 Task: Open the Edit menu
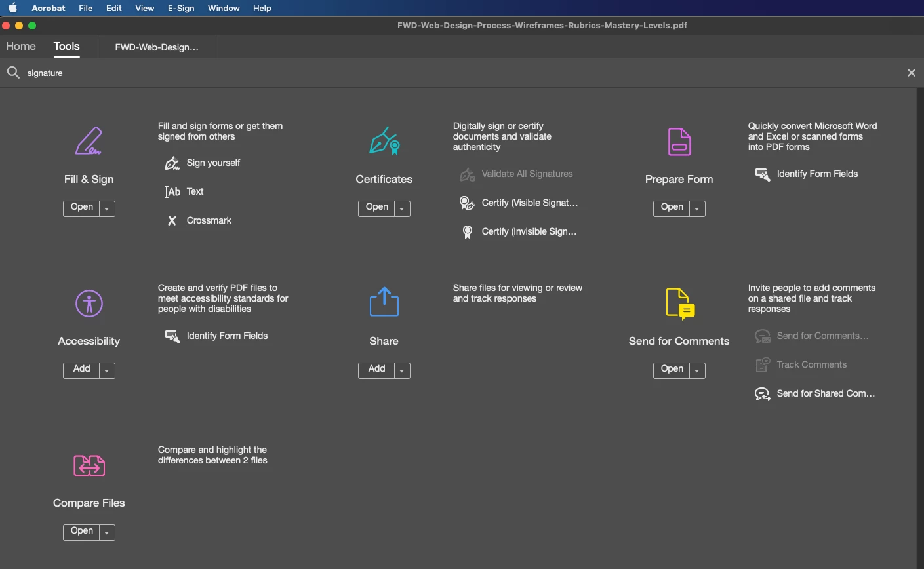coord(114,8)
